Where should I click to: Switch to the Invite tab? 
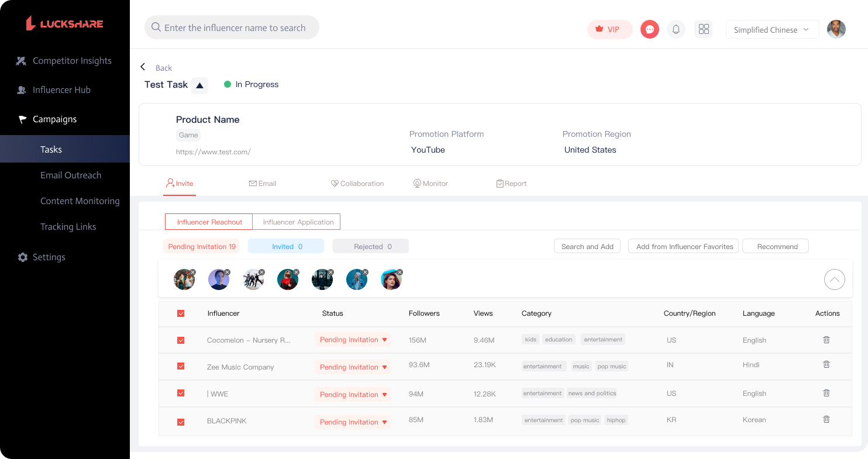[x=180, y=184]
